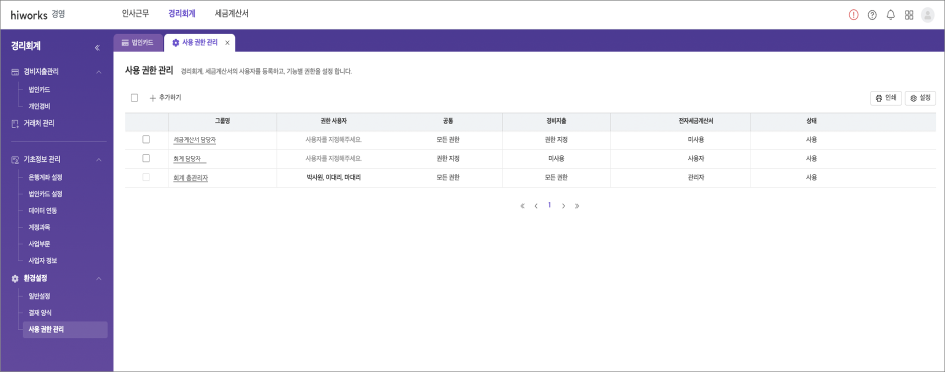The image size is (945, 372).
Task: Switch to the 법인카드 tab
Action: [138, 43]
